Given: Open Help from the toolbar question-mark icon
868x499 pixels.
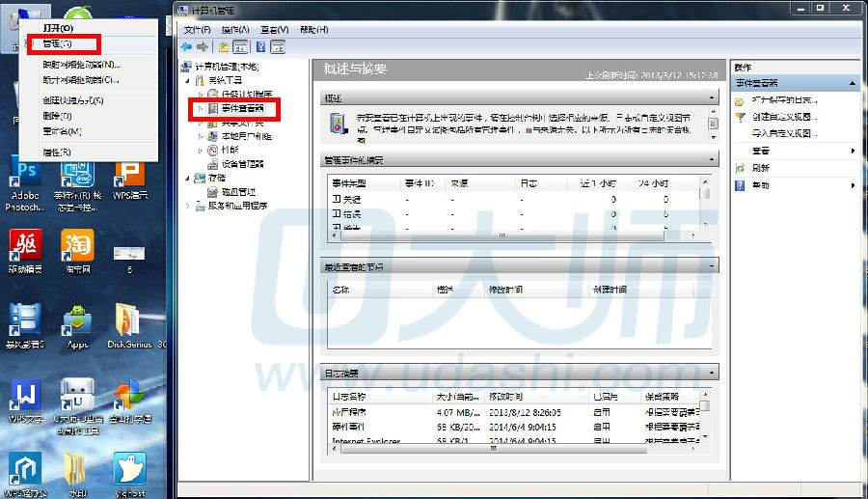Looking at the screenshot, I should click(x=260, y=47).
